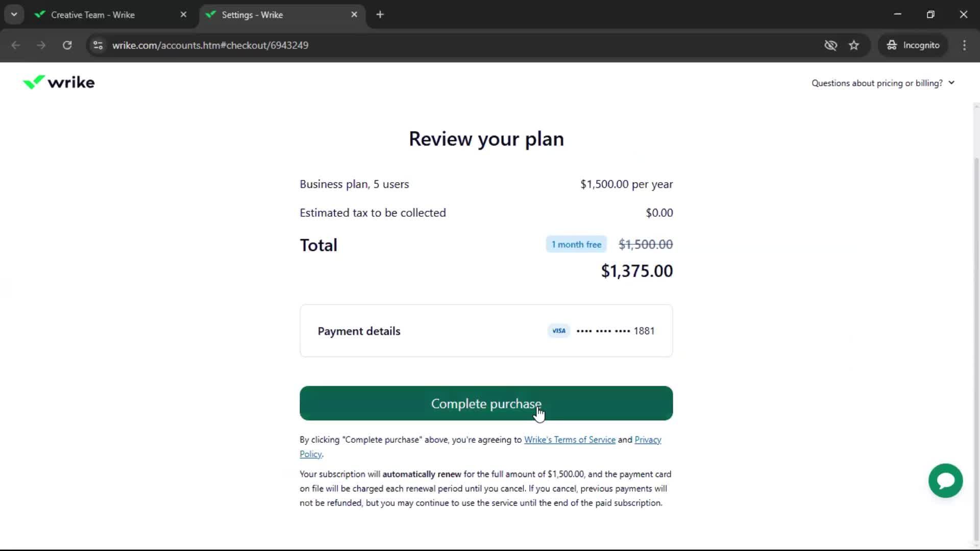Reload the page
Image resolution: width=980 pixels, height=551 pixels.
pyautogui.click(x=67, y=45)
